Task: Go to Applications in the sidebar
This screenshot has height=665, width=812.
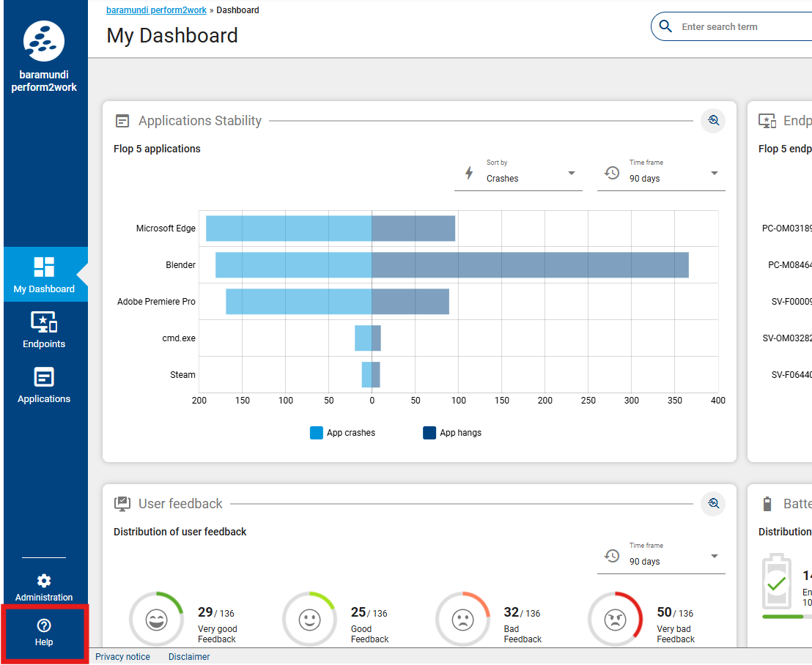Action: [x=44, y=385]
